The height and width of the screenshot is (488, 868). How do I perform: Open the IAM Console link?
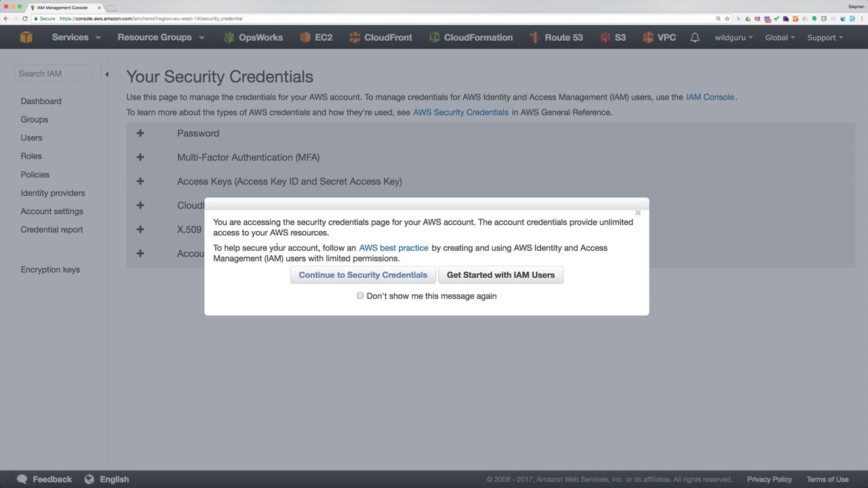710,97
